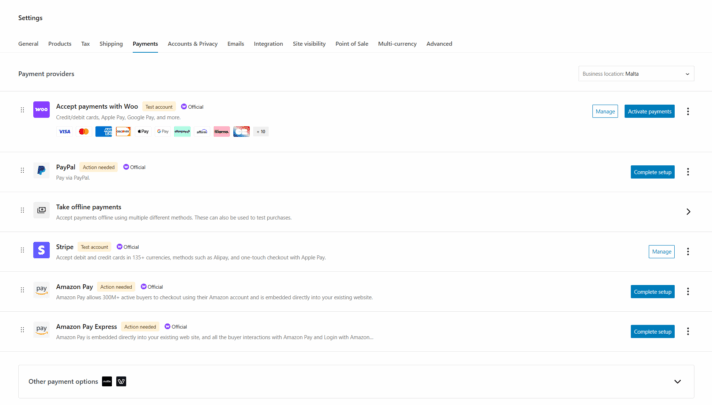Switch to the Products tab

click(59, 44)
